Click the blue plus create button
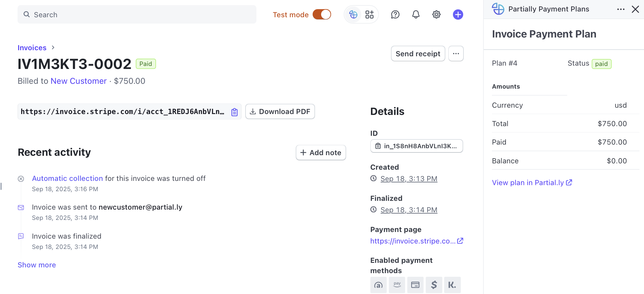This screenshot has width=644, height=294. point(458,15)
